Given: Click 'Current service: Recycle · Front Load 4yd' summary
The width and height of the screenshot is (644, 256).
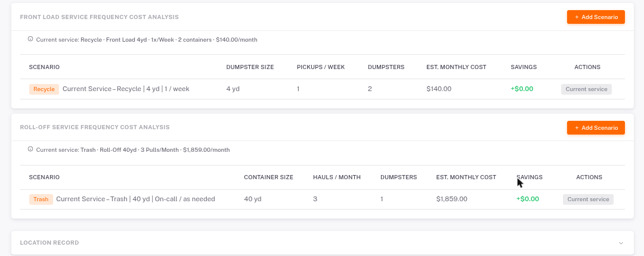Looking at the screenshot, I should pyautogui.click(x=147, y=40).
